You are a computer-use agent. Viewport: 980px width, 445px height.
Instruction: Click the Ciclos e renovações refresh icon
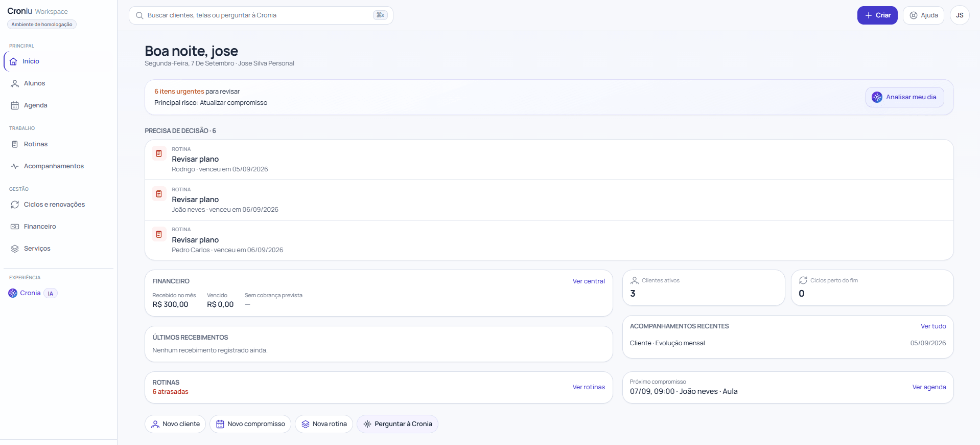[15, 205]
